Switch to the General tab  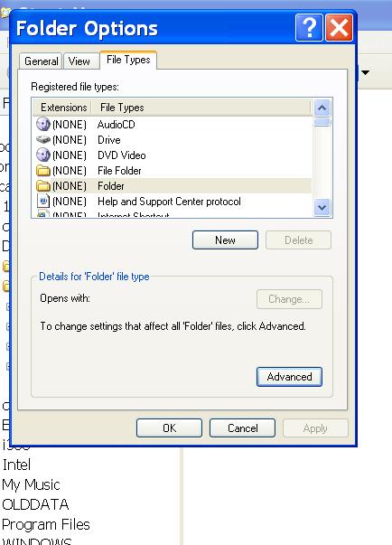tap(41, 61)
